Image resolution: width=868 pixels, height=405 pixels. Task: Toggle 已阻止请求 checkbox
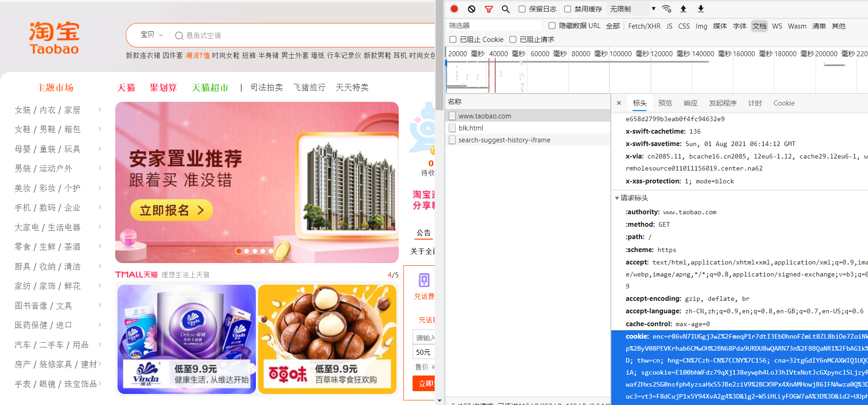(513, 40)
